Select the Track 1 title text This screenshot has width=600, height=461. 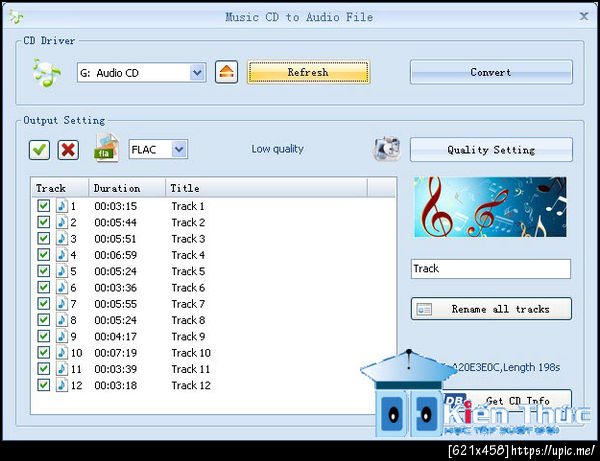coord(188,206)
